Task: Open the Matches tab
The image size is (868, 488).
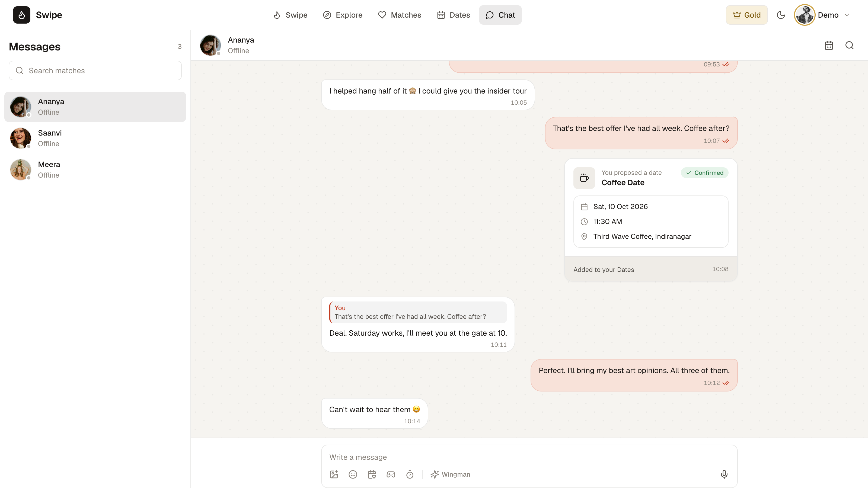Action: coord(399,15)
